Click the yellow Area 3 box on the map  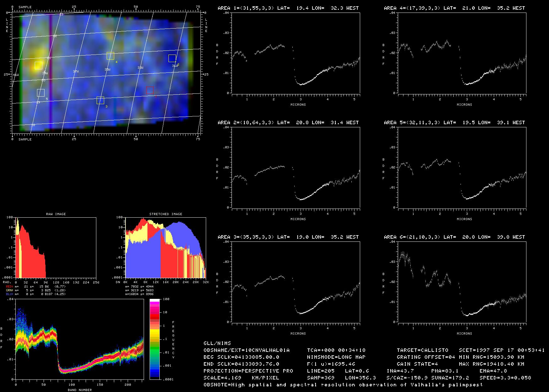[100, 100]
